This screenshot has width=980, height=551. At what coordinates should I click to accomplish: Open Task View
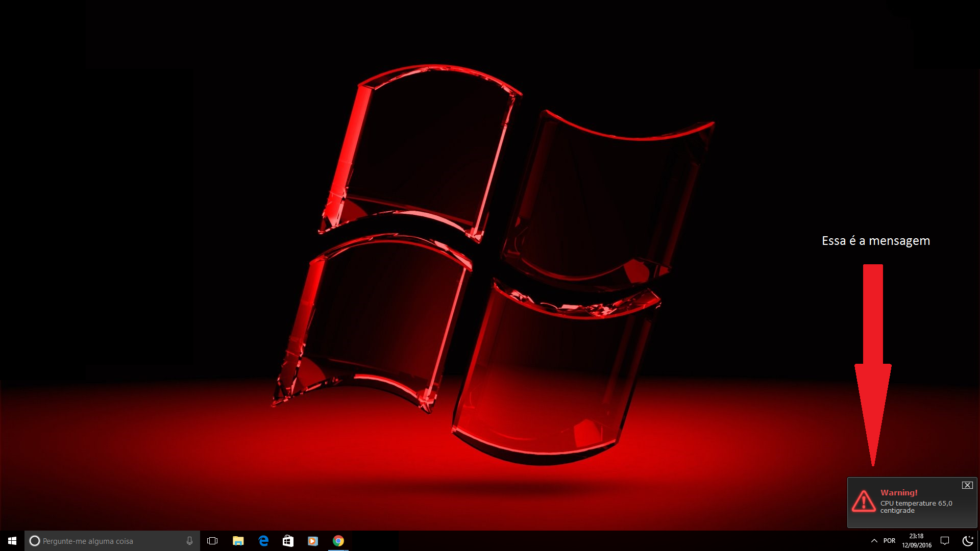212,541
